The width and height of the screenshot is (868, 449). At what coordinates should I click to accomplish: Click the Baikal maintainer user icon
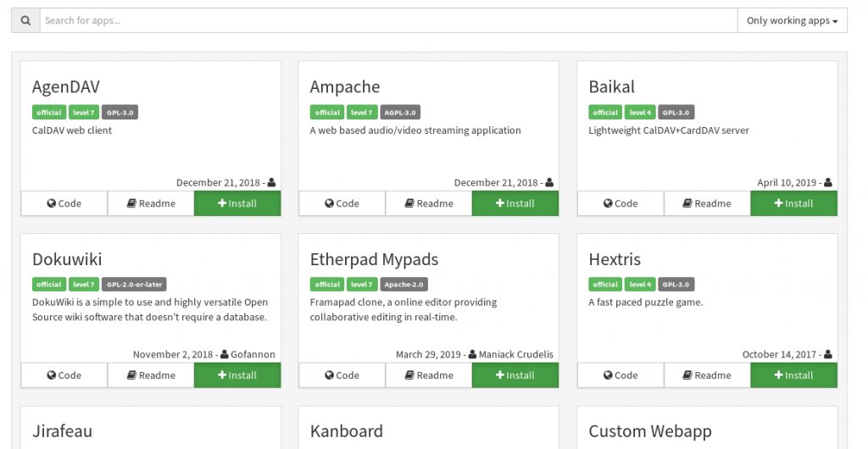point(828,182)
